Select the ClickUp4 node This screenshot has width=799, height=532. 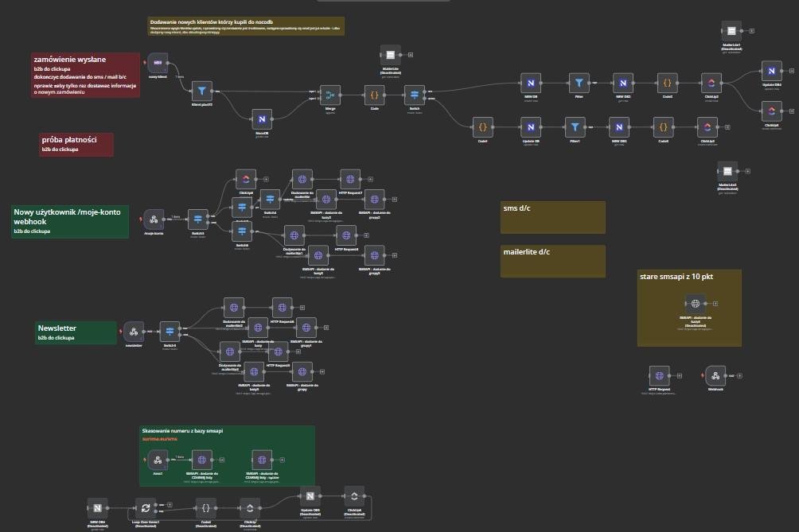(771, 111)
